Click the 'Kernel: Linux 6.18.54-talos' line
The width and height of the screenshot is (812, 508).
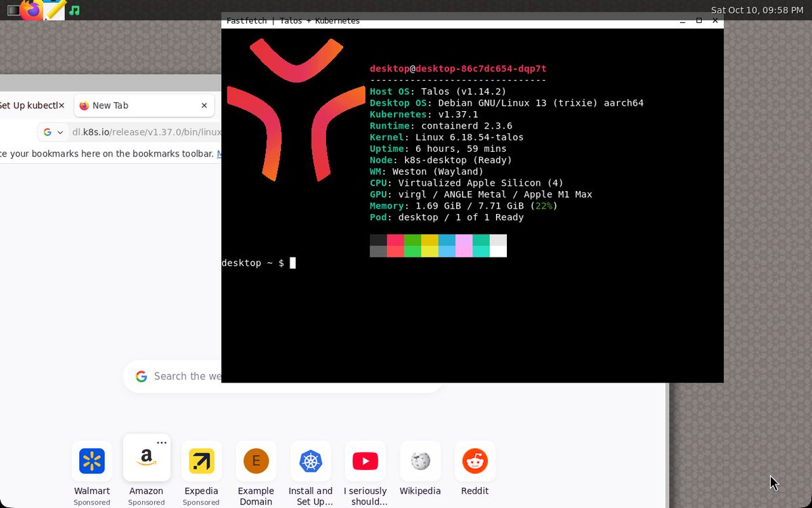[x=447, y=137]
